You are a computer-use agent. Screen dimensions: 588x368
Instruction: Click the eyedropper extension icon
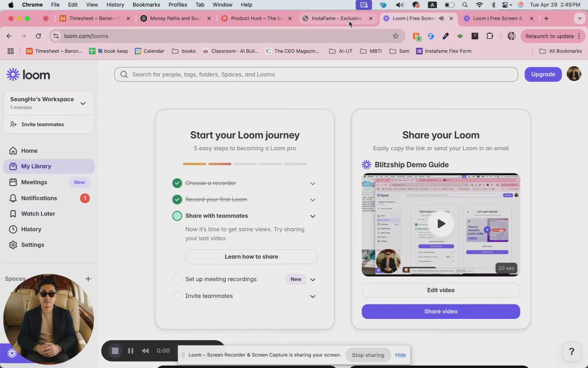446,36
